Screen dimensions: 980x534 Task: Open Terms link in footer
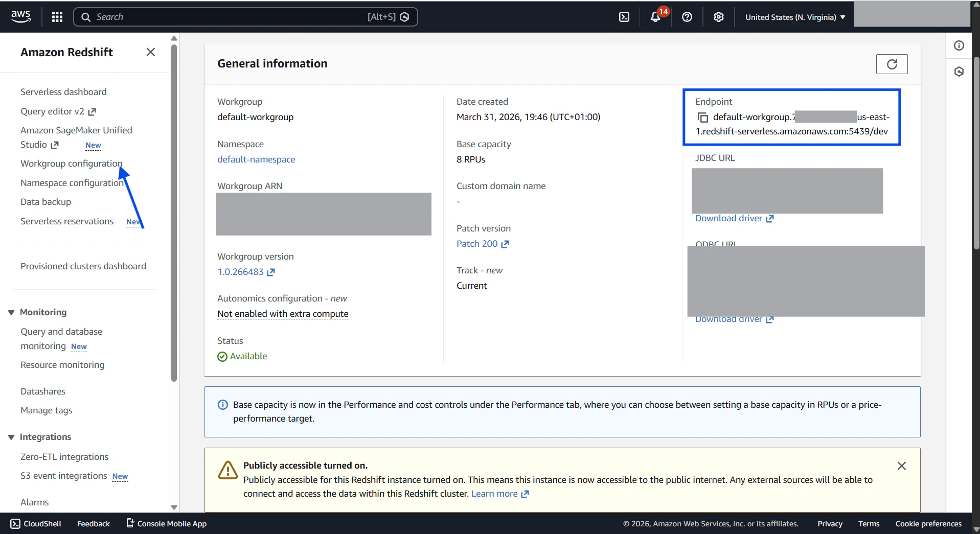pyautogui.click(x=869, y=524)
